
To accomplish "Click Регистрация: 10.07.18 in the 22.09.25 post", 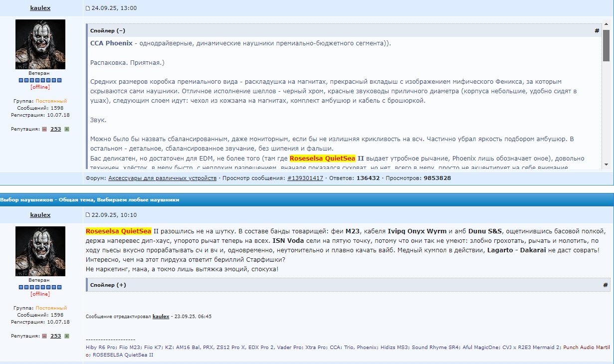I will [x=40, y=322].
